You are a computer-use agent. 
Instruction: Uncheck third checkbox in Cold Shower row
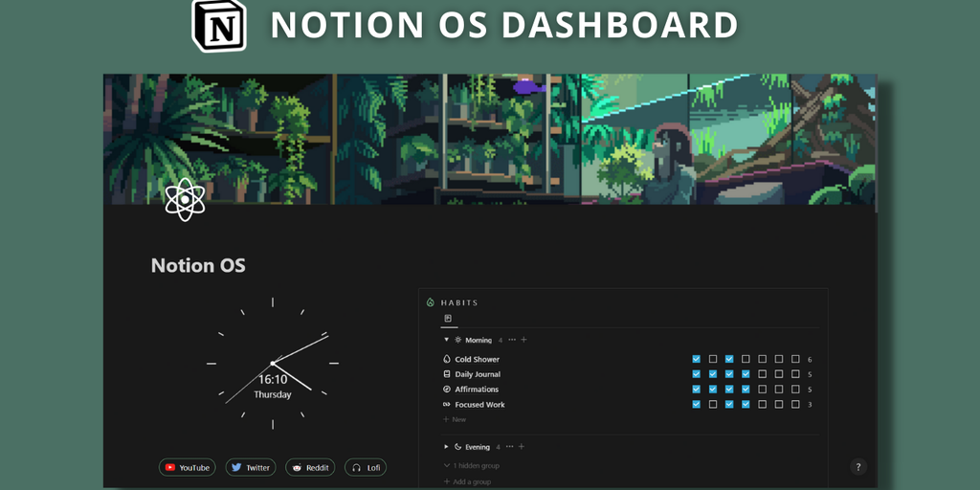729,360
